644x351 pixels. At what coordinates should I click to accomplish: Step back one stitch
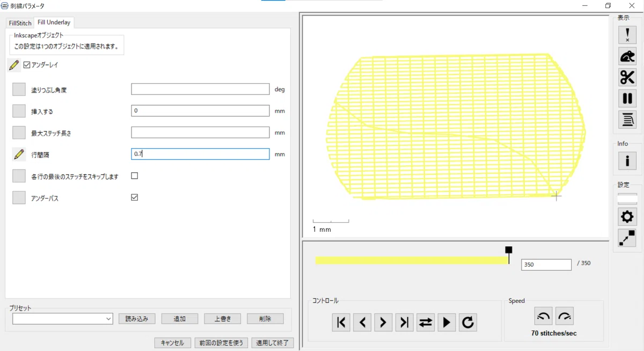(x=362, y=323)
